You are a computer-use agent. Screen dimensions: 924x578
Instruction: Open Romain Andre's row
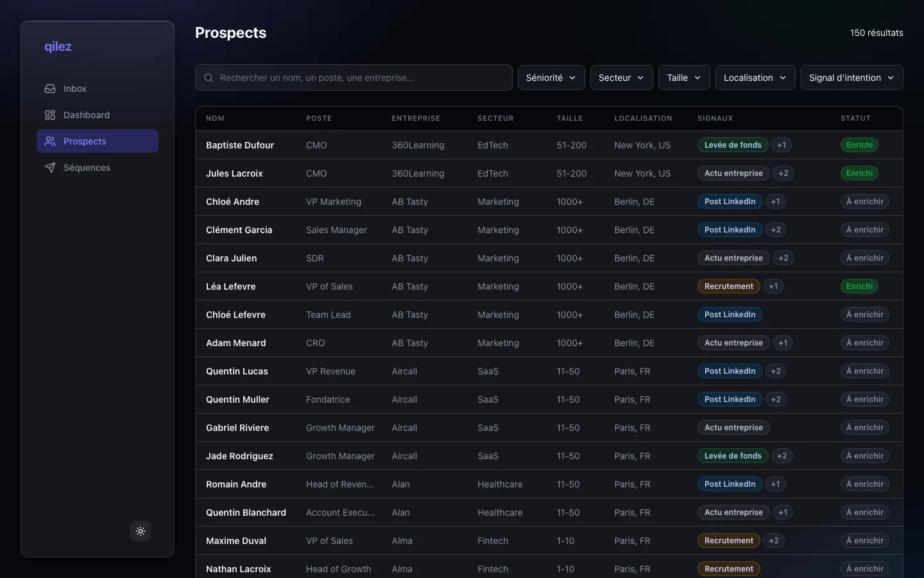549,484
